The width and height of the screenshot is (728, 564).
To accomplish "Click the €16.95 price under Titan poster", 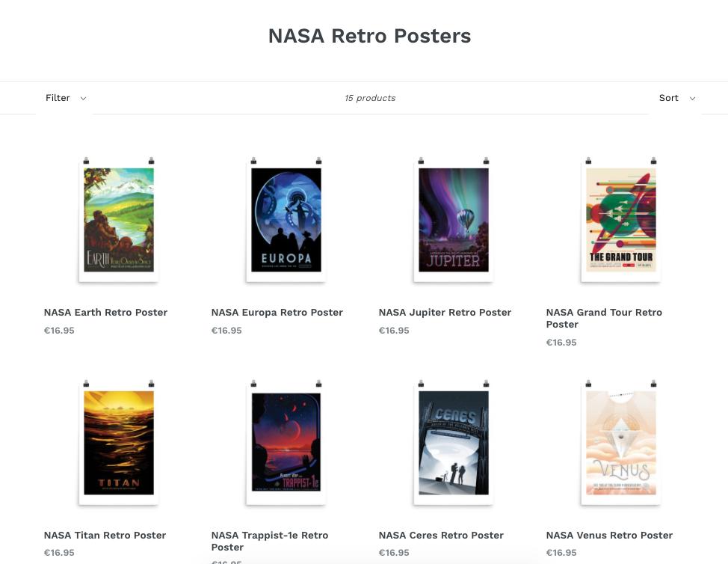I will pyautogui.click(x=60, y=552).
